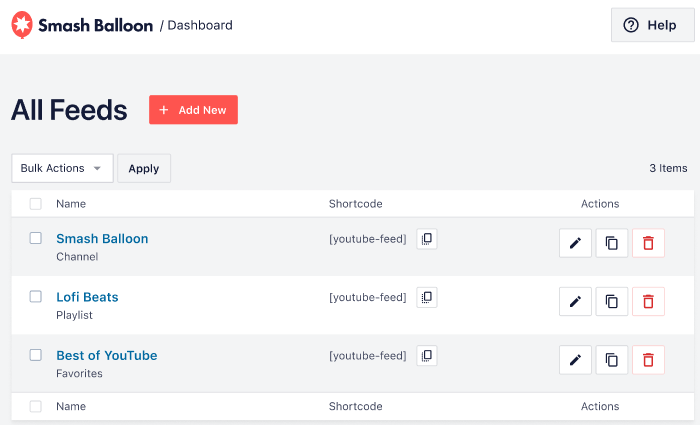Copy shortcode for Smash Balloon feed

pos(427,239)
